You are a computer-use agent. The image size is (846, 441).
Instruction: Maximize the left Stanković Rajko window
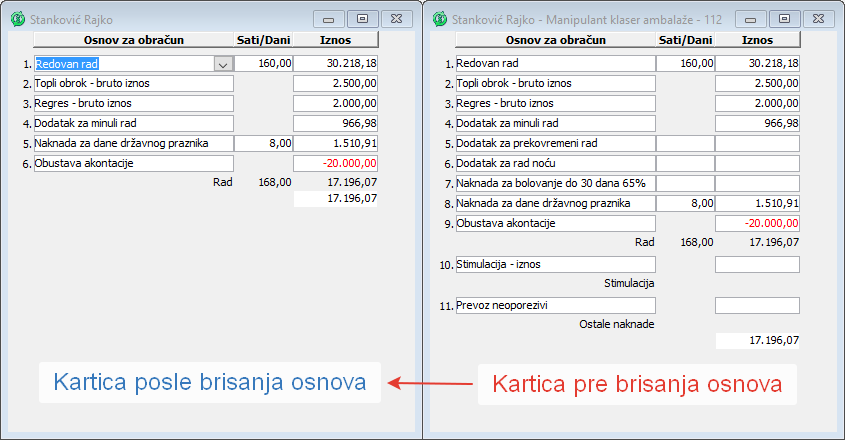tap(362, 18)
